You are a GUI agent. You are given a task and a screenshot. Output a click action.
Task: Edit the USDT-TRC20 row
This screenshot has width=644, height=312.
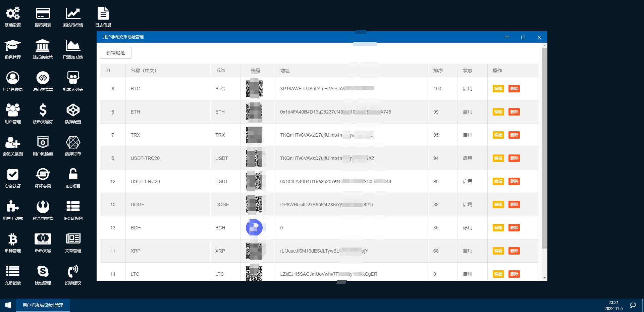(498, 158)
